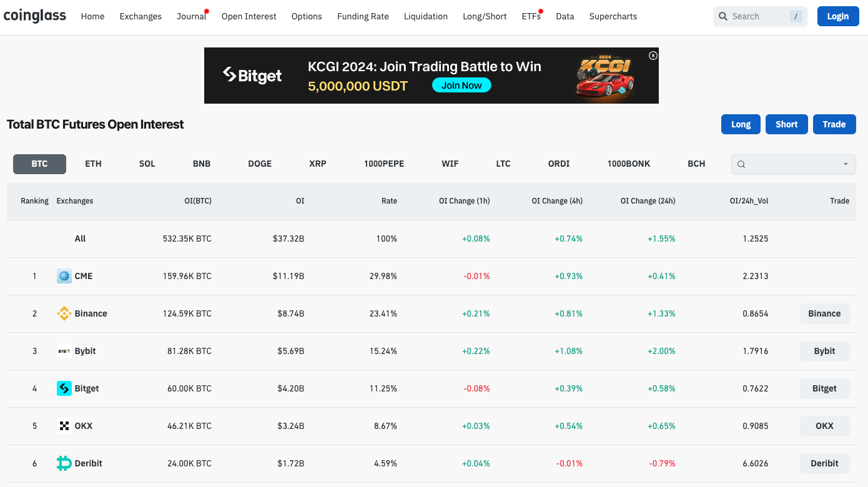Viewport: 868px width, 487px height.
Task: Click the CME exchange logo icon
Action: tap(64, 276)
